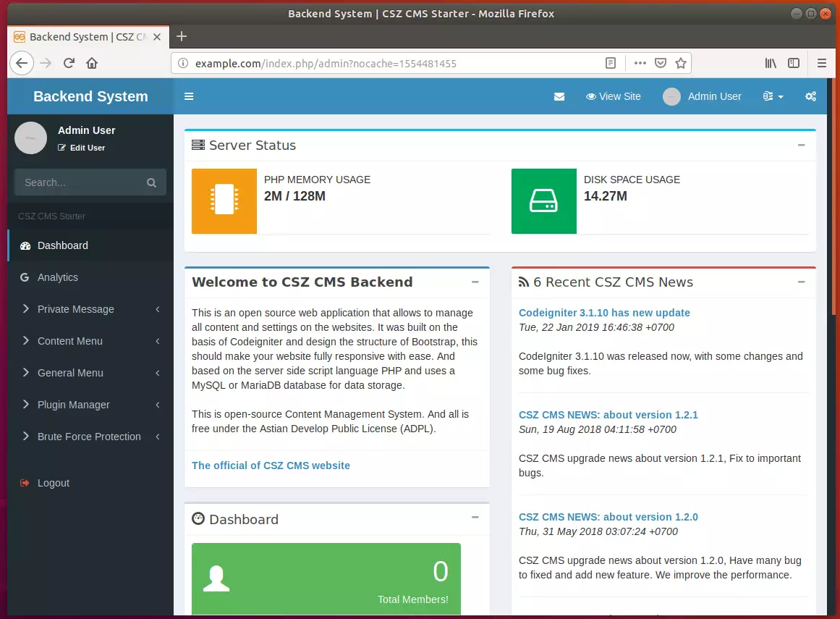Click the Server Status header icon
Screen dimensions: 840x619
198,146
